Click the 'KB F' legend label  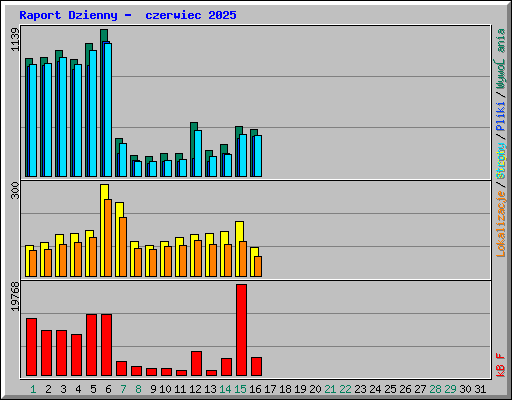501,365
